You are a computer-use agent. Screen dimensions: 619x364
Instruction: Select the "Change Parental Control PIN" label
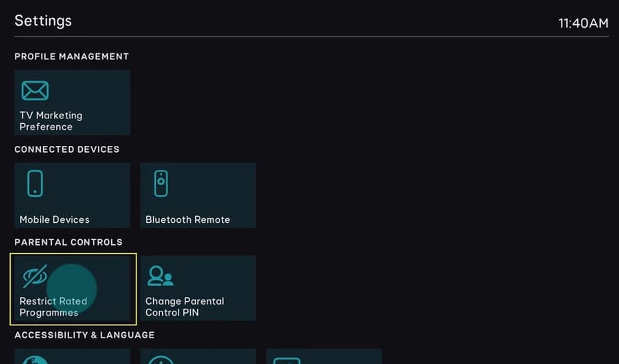pos(185,307)
